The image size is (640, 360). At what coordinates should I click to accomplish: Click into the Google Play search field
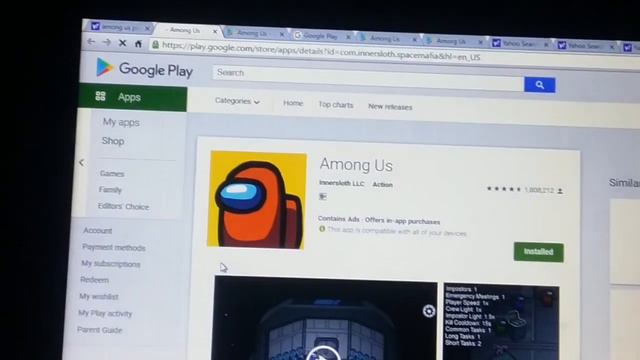pyautogui.click(x=368, y=78)
